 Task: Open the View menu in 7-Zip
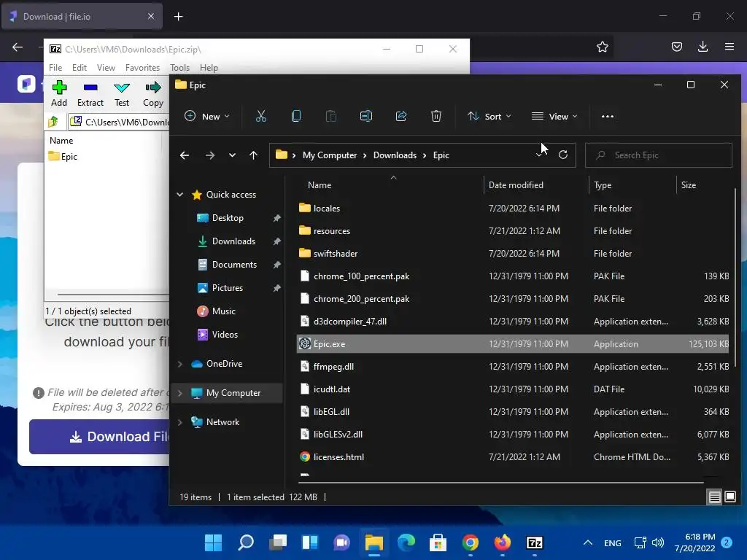click(106, 68)
